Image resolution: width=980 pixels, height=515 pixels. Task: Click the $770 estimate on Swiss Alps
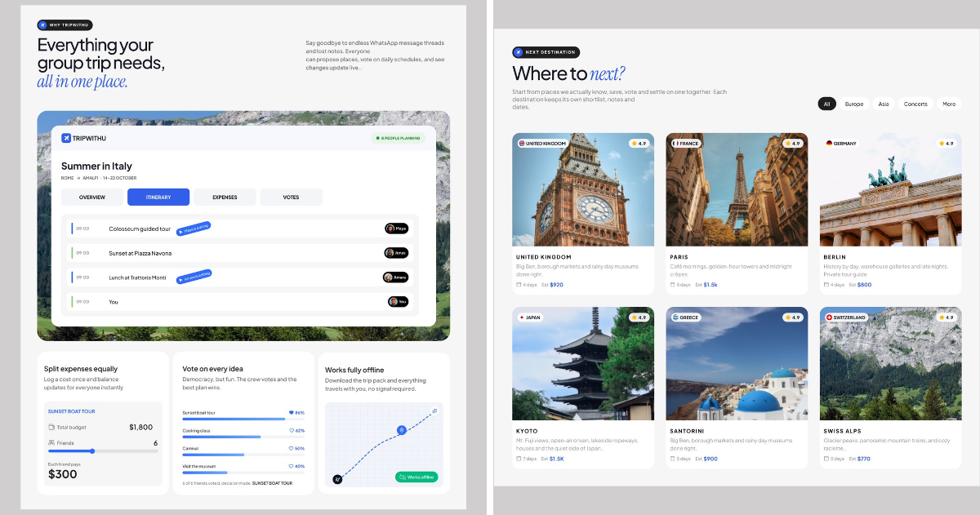tap(864, 459)
